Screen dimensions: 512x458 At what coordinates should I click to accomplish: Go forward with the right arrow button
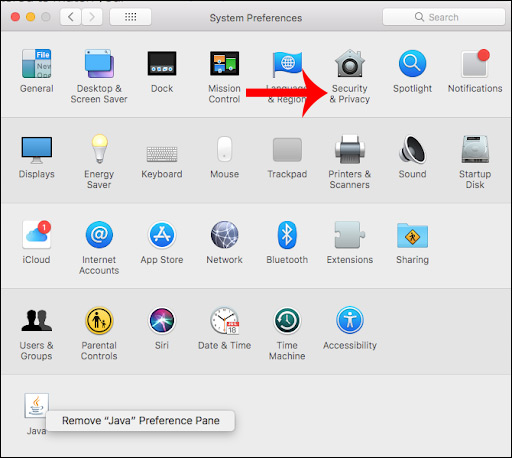click(x=92, y=17)
